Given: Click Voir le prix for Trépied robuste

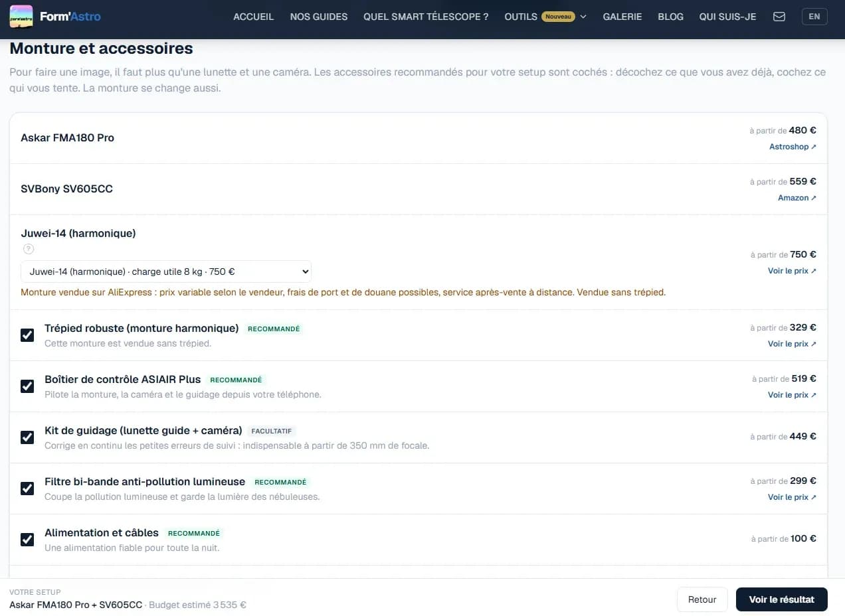Looking at the screenshot, I should click(792, 344).
